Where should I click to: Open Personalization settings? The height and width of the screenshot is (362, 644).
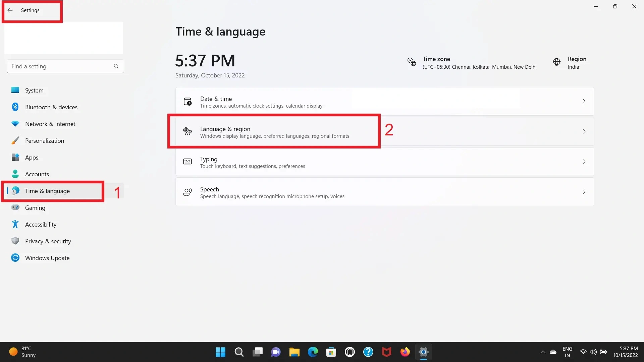(x=45, y=140)
